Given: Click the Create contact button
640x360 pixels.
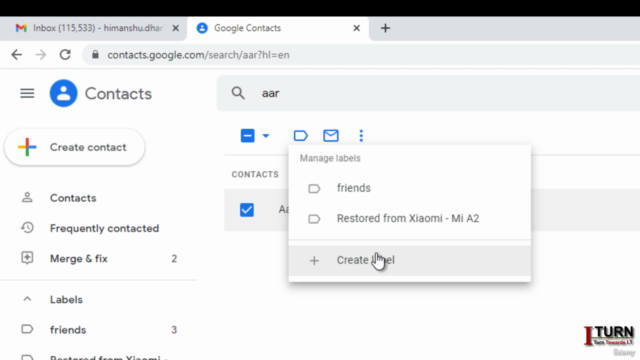Looking at the screenshot, I should [x=75, y=147].
